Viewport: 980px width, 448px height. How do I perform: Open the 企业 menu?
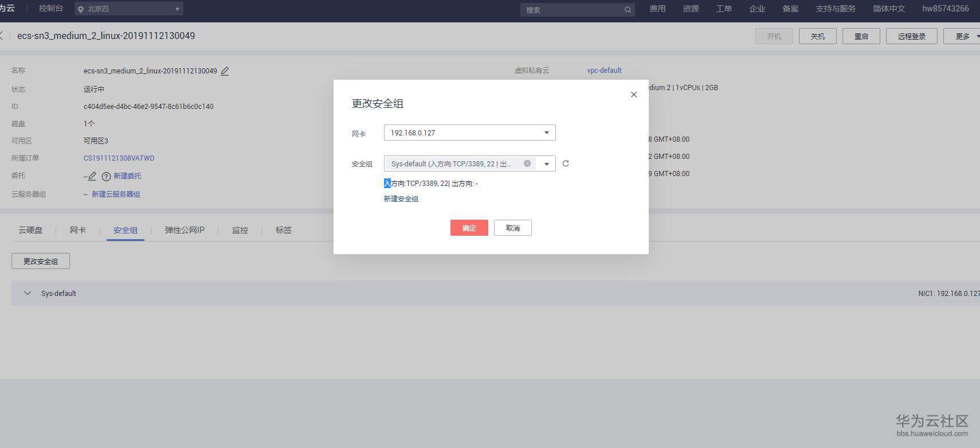pos(757,9)
